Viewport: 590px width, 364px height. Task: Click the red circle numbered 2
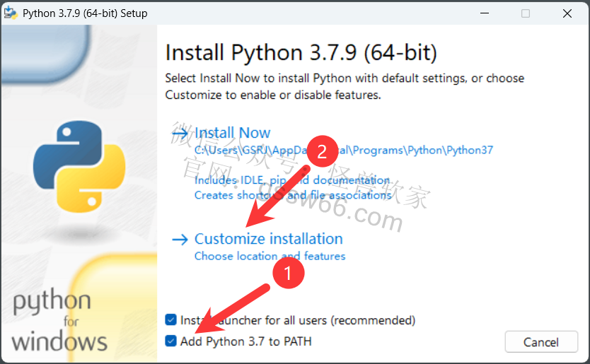coord(322,151)
